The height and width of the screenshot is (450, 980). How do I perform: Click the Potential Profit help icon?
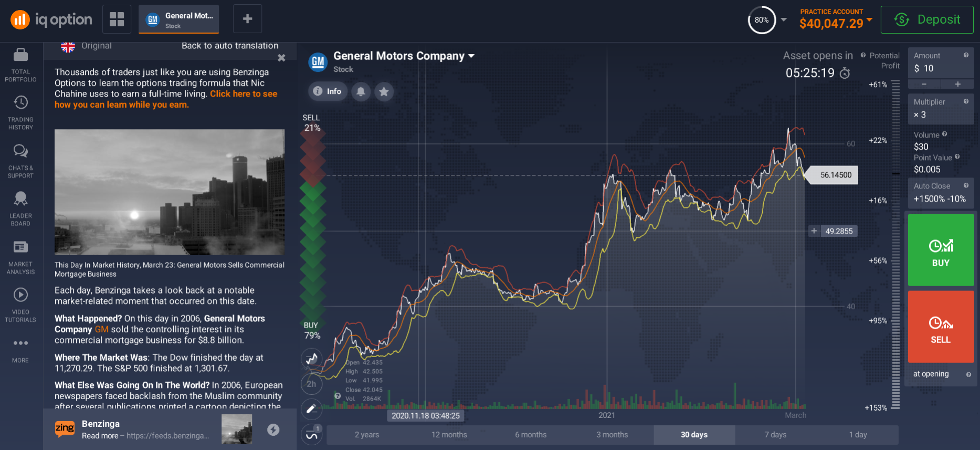pos(863,55)
